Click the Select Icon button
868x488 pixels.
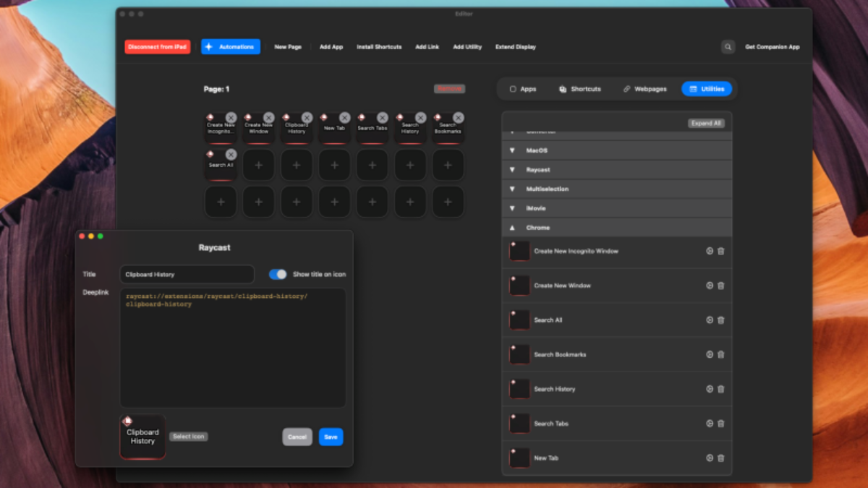[188, 437]
